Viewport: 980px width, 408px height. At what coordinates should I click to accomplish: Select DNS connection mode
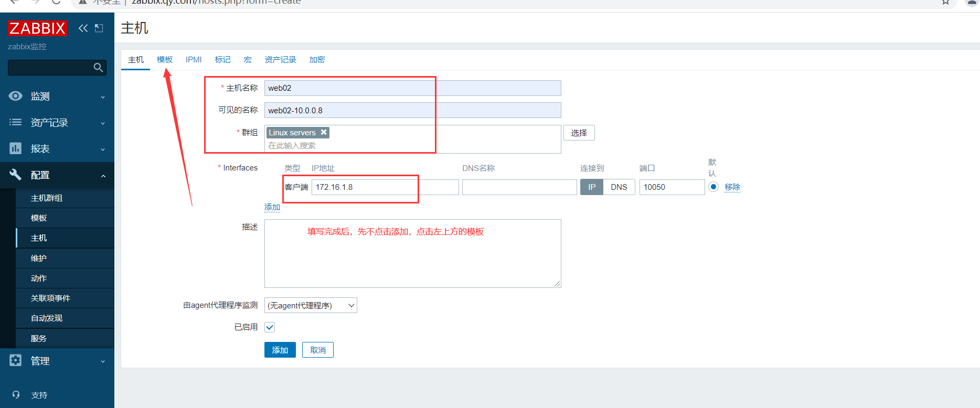[x=619, y=187]
